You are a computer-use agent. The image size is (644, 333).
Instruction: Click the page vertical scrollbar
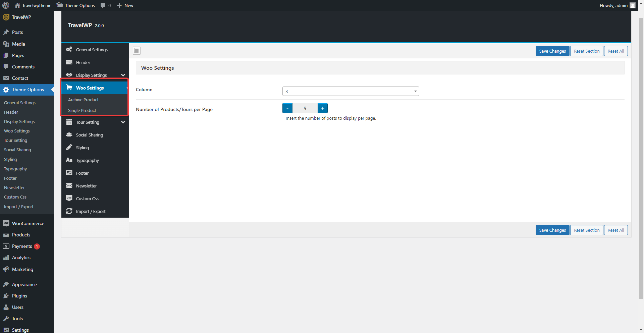[641, 158]
